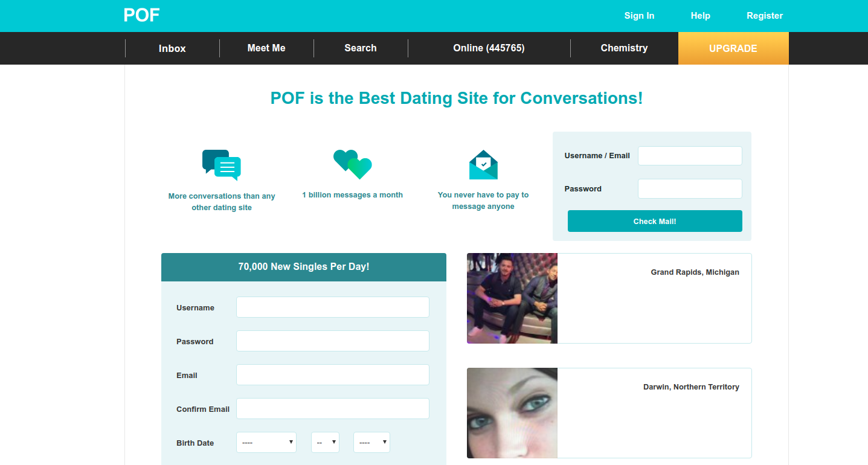868x465 pixels.
Task: Focus the Username / Email login field
Action: click(690, 156)
